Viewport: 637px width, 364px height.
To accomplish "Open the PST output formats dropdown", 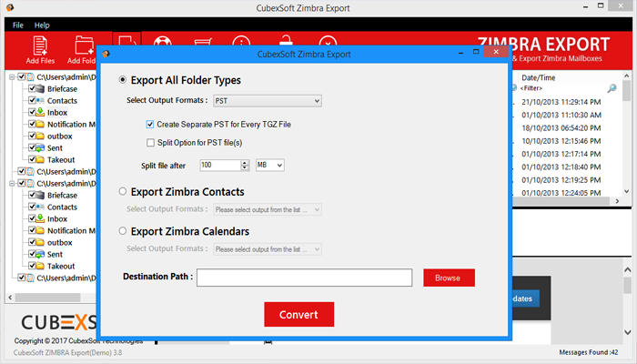I will [268, 101].
